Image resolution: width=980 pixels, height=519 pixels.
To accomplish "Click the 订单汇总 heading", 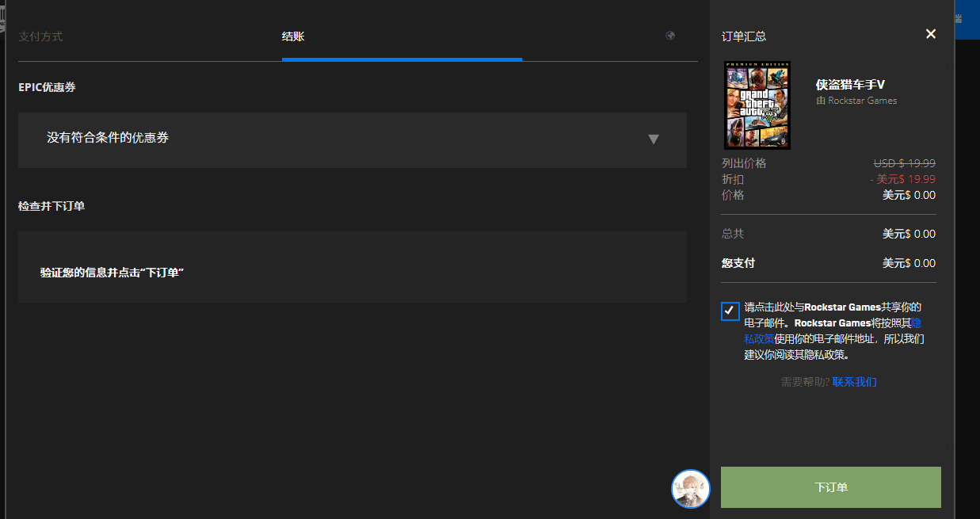I will (744, 36).
